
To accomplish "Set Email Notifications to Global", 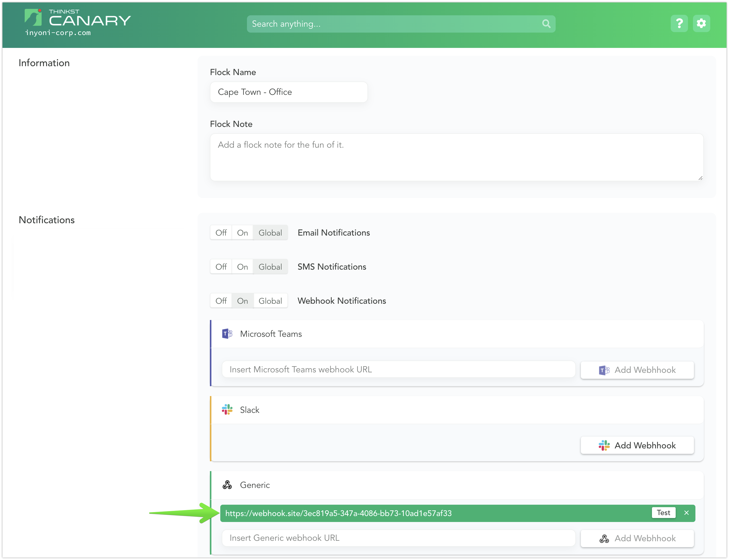I will pos(270,233).
